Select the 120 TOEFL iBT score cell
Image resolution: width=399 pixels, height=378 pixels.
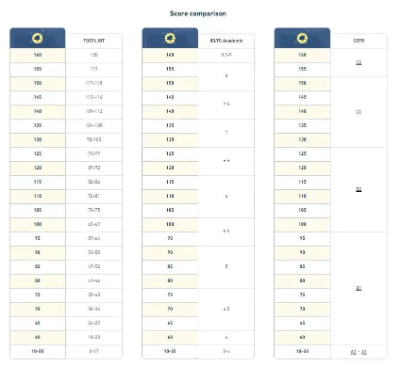pos(94,55)
